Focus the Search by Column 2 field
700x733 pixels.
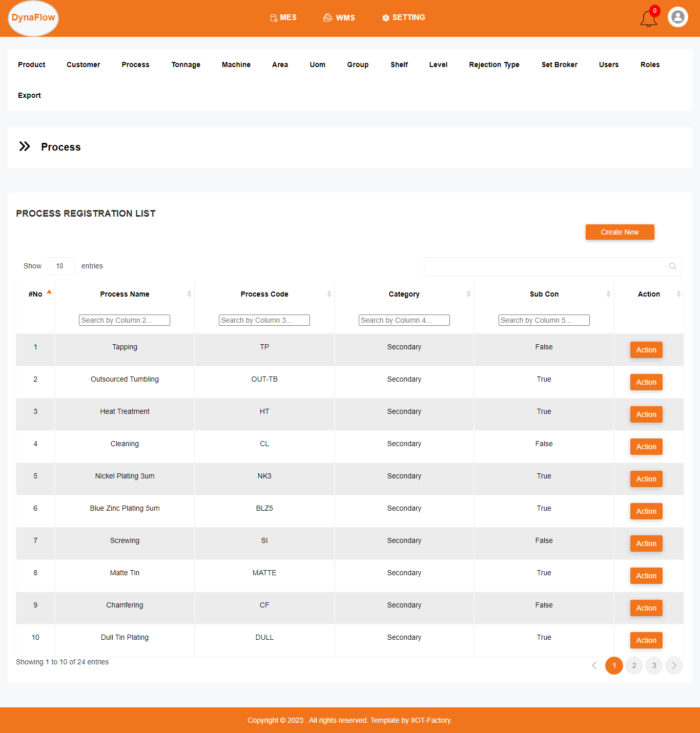click(x=125, y=320)
